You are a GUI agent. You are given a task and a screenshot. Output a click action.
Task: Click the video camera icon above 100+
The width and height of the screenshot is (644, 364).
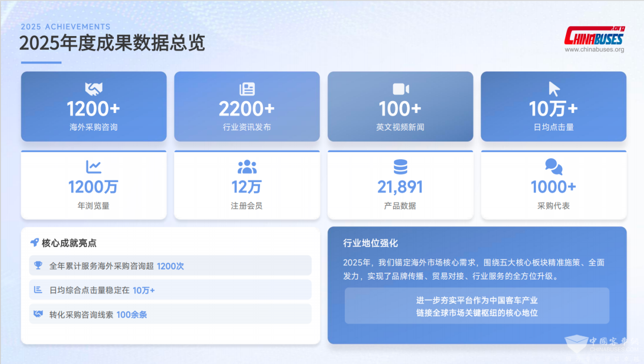400,89
